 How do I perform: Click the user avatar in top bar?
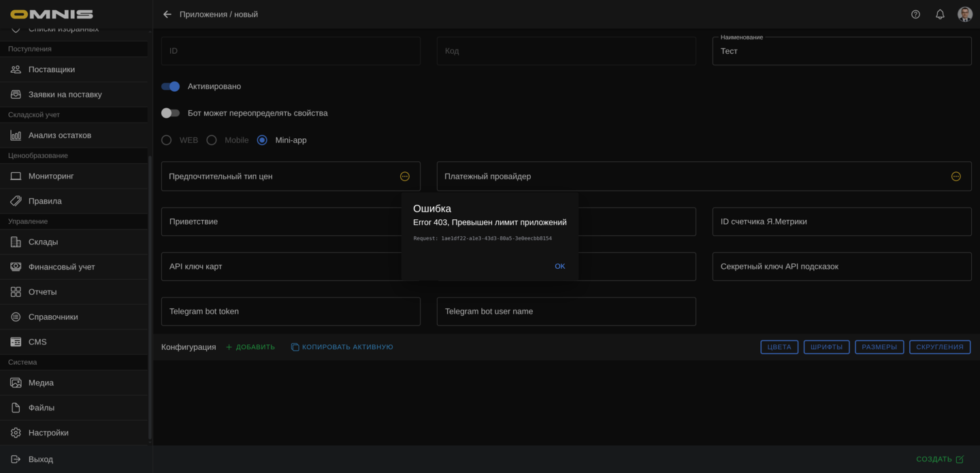964,14
